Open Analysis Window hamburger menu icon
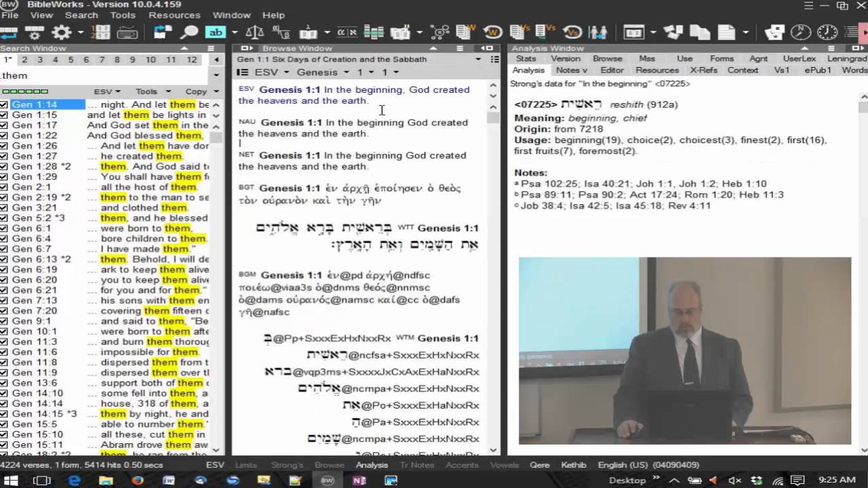 pos(833,48)
